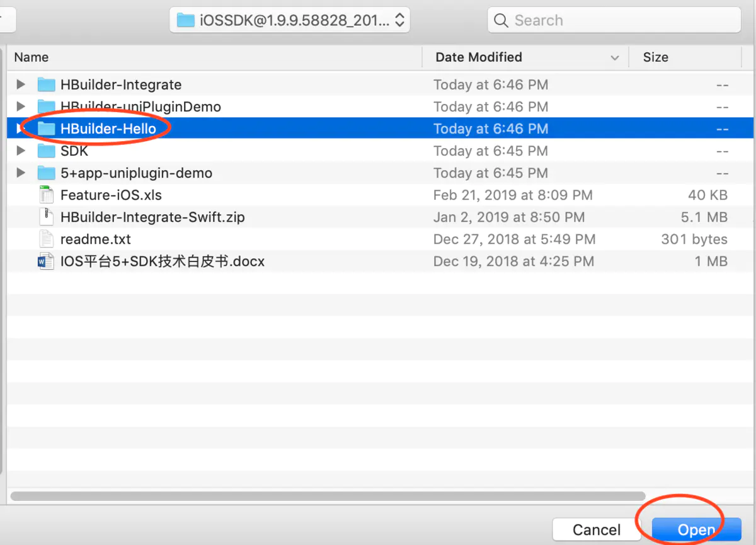Viewport: 756px width, 545px height.
Task: Sort by the Size column header
Action: point(655,57)
